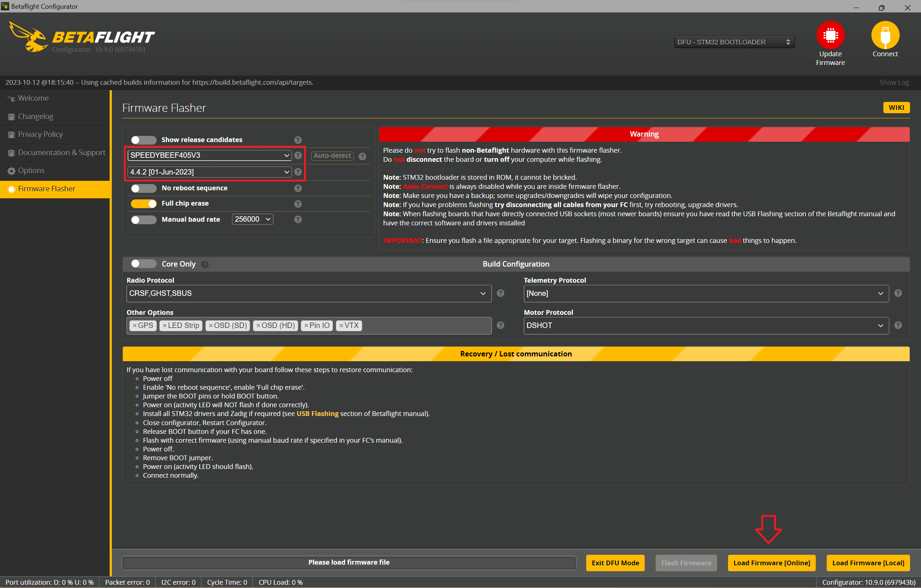Follow the USB Flashing link
921x588 pixels.
coord(318,414)
